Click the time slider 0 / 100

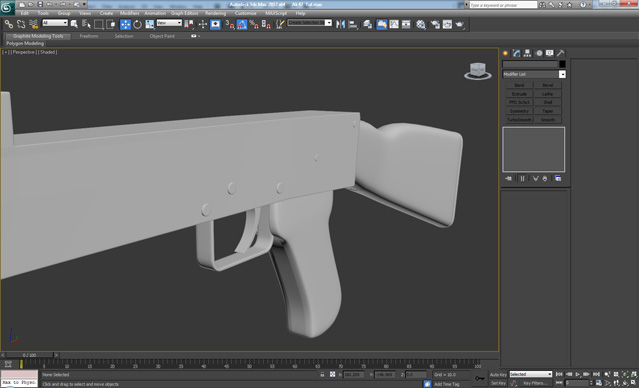click(x=29, y=355)
